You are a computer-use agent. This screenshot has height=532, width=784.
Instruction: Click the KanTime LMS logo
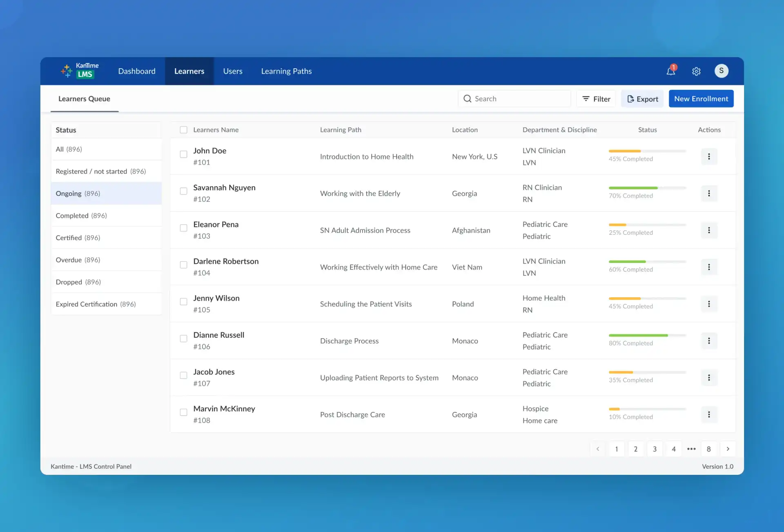[x=80, y=71]
